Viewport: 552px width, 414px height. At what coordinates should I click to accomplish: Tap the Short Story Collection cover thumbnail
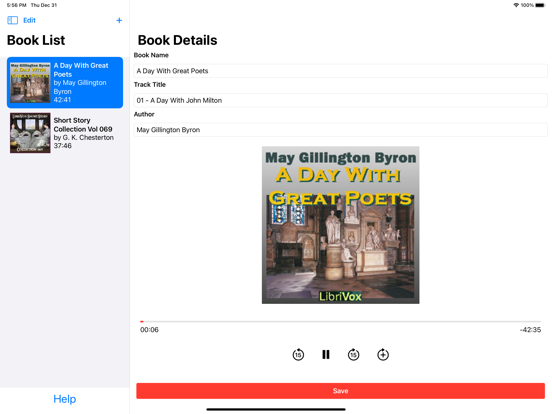point(30,133)
